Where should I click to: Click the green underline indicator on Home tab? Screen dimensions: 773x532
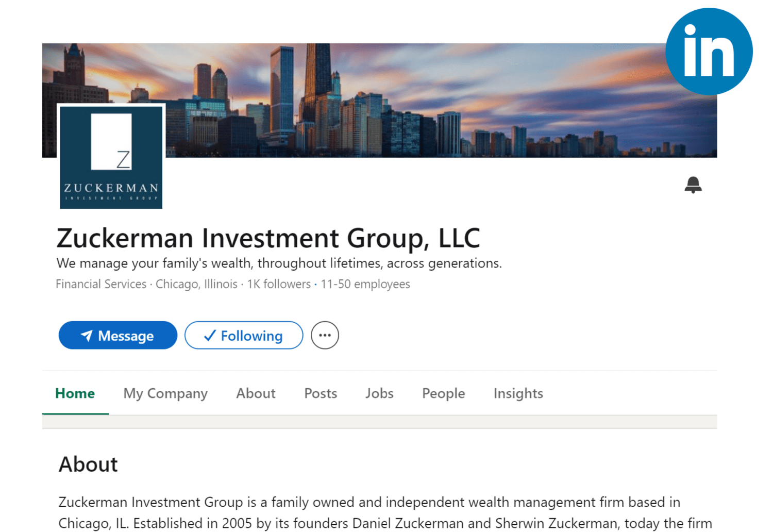75,412
